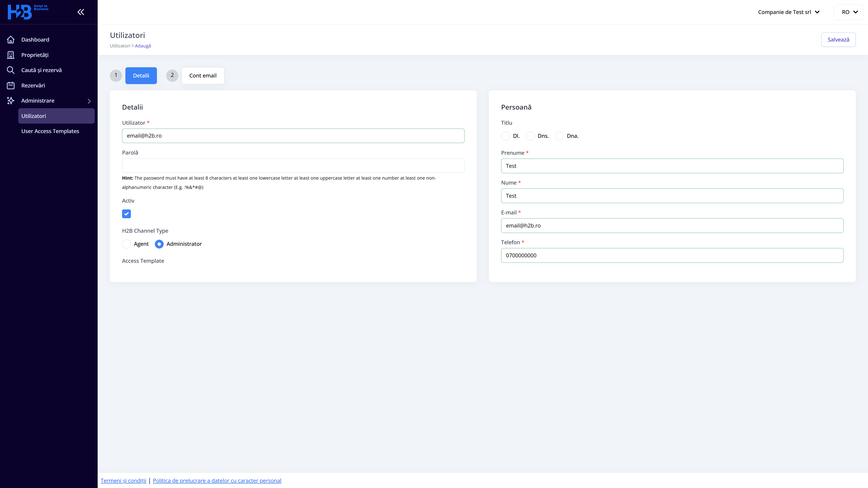Select the Dl. title option

[x=505, y=136]
